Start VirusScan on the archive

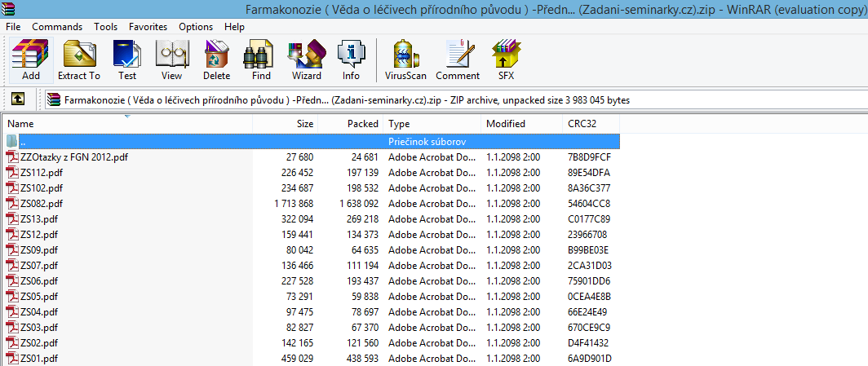(405, 60)
